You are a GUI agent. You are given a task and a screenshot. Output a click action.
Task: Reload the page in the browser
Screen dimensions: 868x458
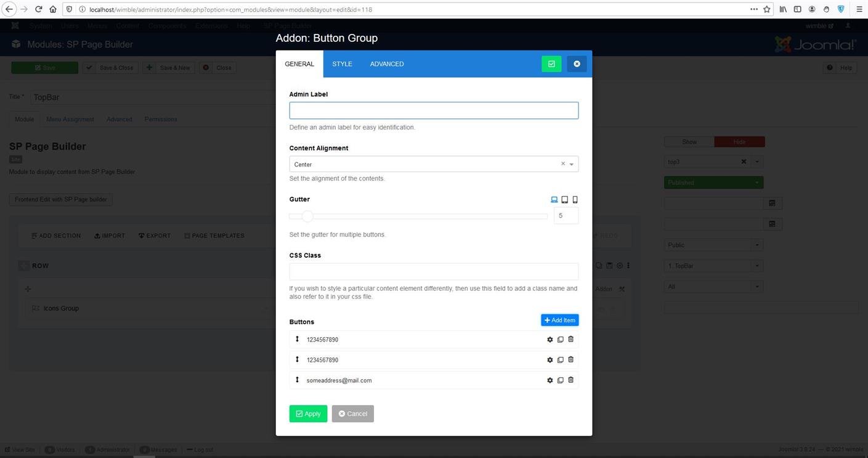pos(38,9)
